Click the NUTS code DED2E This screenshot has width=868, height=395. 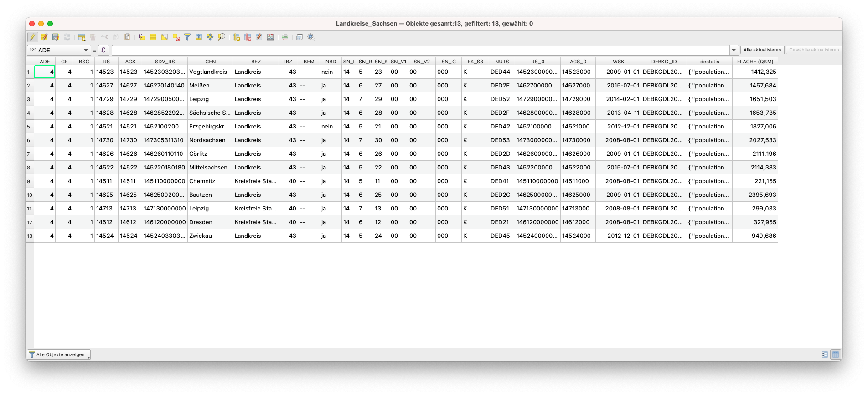502,86
